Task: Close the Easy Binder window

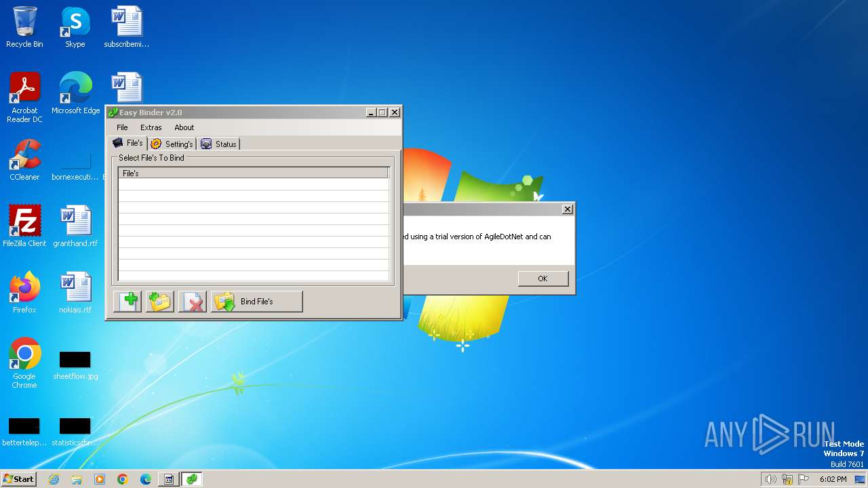Action: point(395,113)
